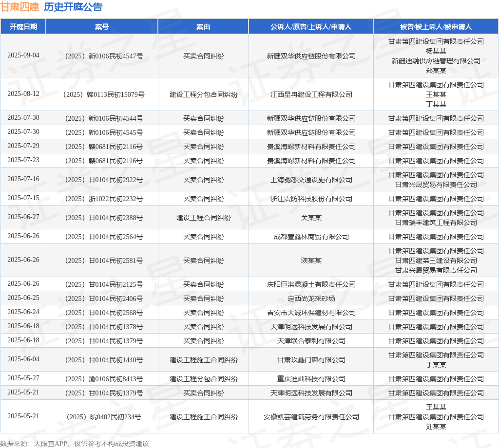Select the date 2025-06-04
The height and width of the screenshot is (448, 499).
coord(23,359)
